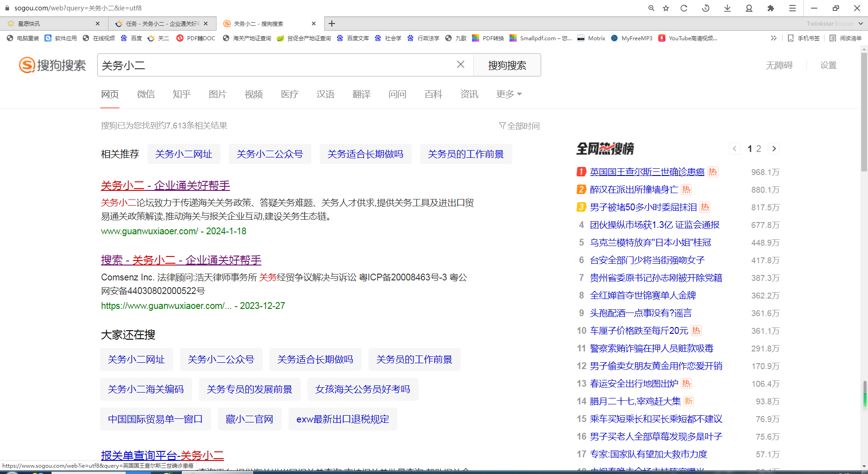The image size is (868, 474).
Task: Expand the Twinkstar Browser dropdown arrow
Action: tap(860, 24)
